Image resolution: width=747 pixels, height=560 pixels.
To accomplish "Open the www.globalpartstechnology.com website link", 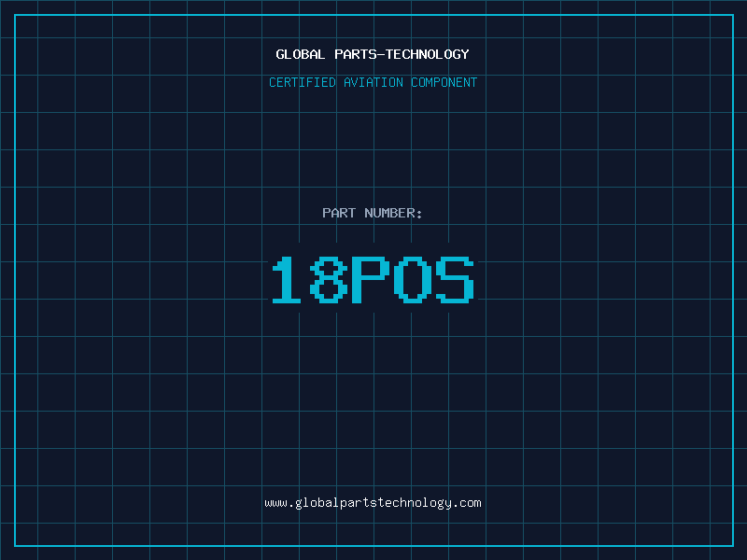I will point(373,503).
